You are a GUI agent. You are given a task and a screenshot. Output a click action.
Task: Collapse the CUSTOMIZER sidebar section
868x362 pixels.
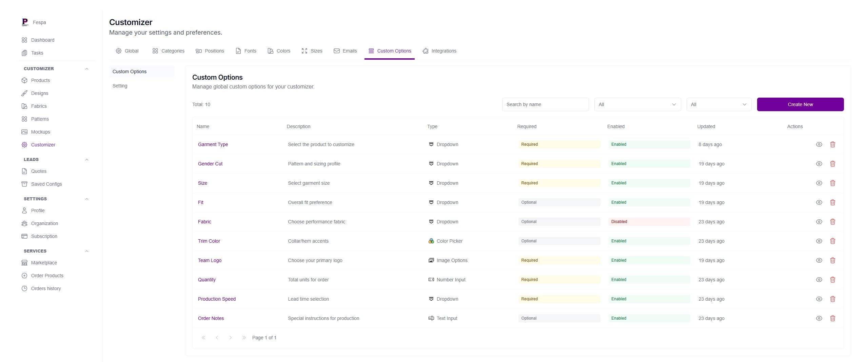86,68
